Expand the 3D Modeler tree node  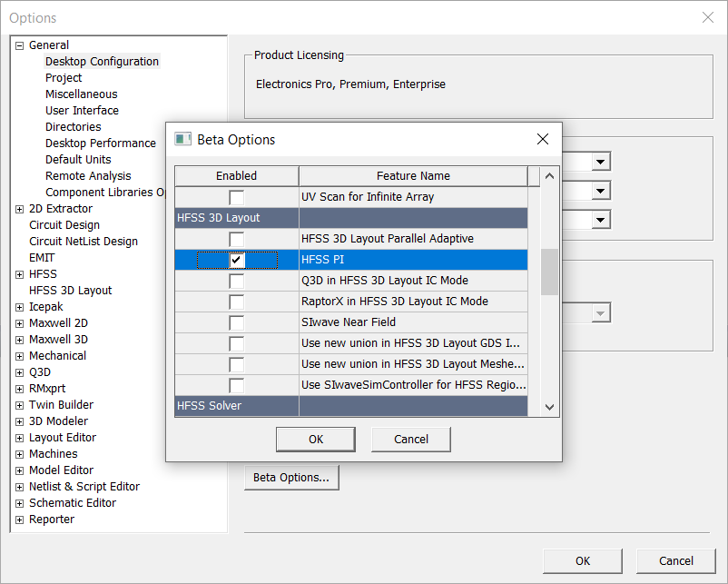click(19, 421)
